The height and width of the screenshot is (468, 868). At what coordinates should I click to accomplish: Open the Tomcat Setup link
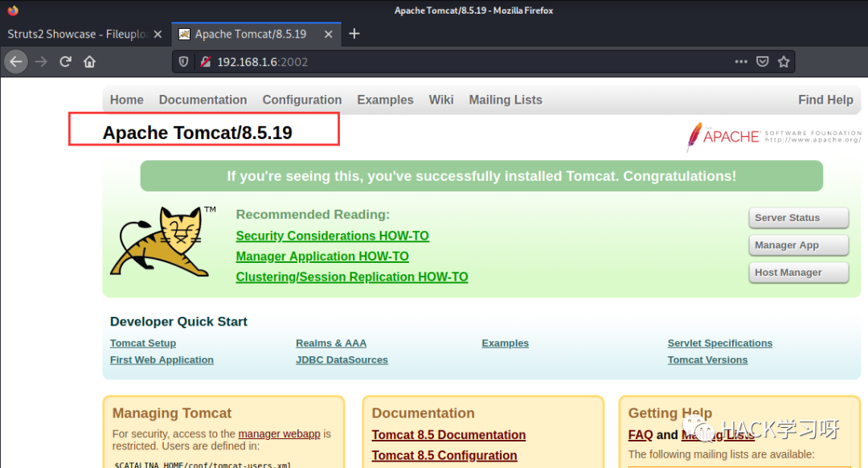[x=143, y=343]
